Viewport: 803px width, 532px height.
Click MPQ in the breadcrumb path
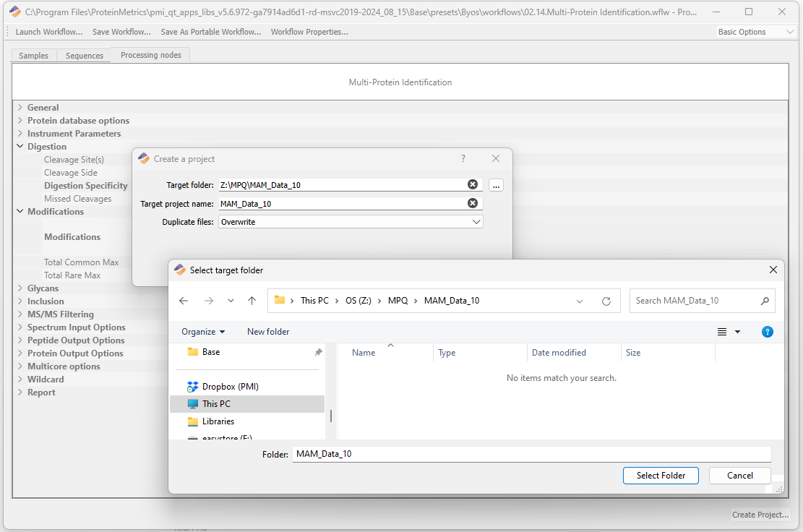pos(398,301)
